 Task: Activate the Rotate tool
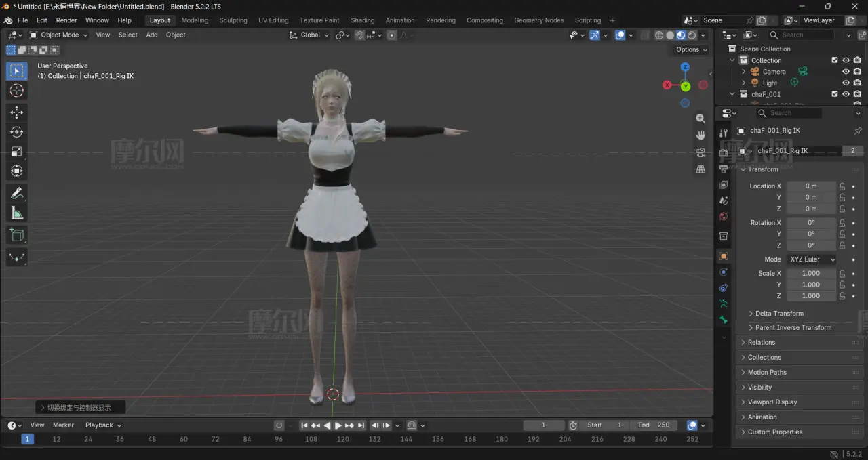tap(17, 132)
